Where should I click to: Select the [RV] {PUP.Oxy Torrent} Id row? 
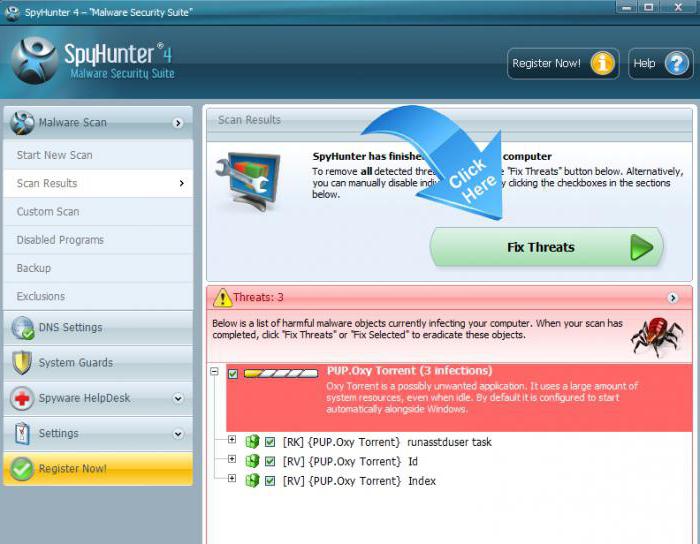tap(350, 461)
